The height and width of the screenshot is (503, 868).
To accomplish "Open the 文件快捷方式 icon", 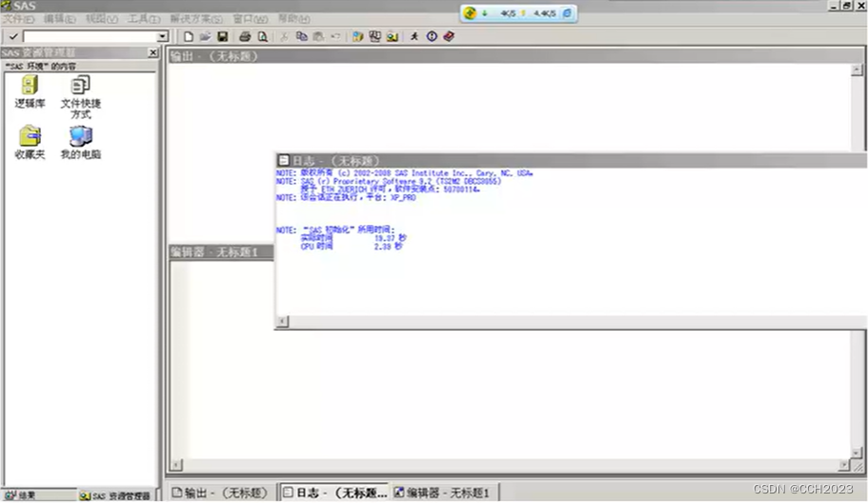I will click(81, 97).
